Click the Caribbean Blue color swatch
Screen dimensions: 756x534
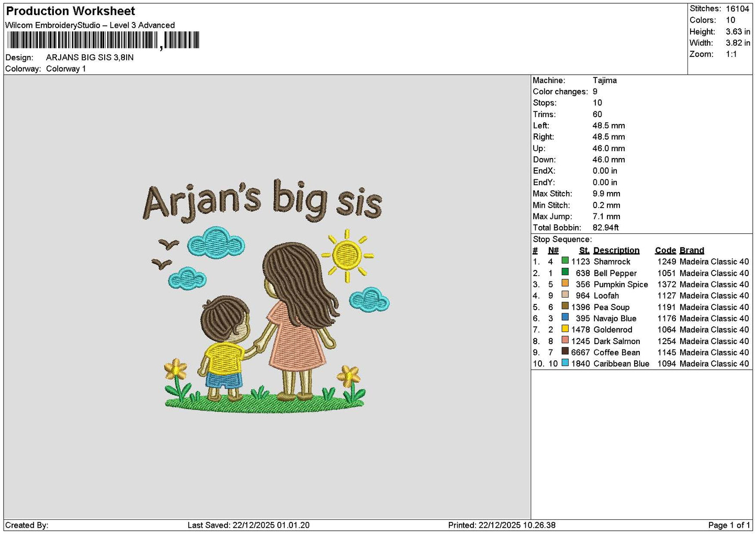pyautogui.click(x=565, y=362)
